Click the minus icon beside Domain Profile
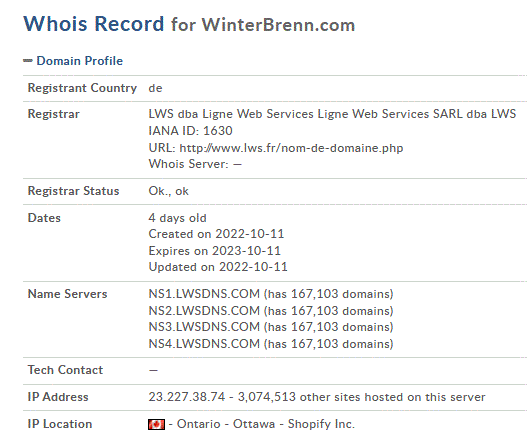This screenshot has width=527, height=436. (x=28, y=61)
